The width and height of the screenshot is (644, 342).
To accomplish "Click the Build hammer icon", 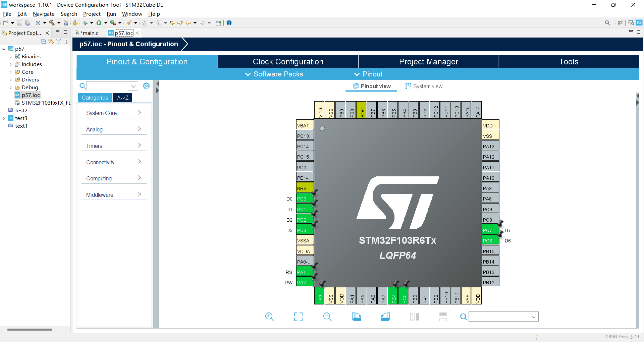I will tap(52, 23).
